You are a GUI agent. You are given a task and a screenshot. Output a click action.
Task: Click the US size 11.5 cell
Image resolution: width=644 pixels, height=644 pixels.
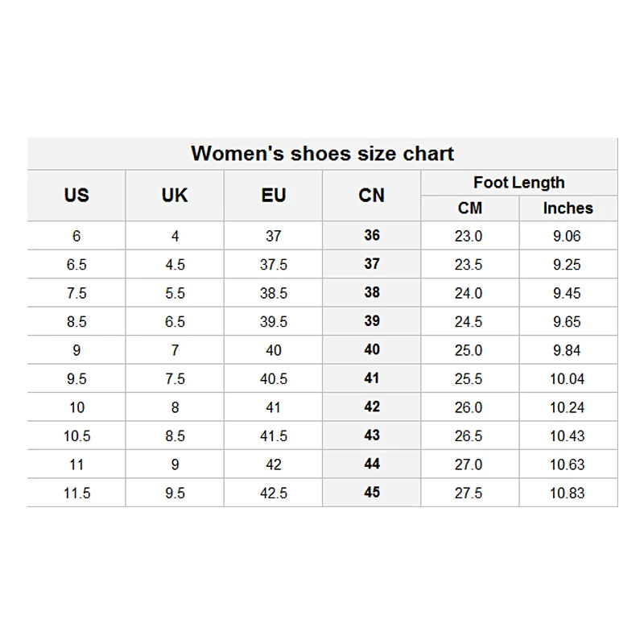[x=76, y=493]
